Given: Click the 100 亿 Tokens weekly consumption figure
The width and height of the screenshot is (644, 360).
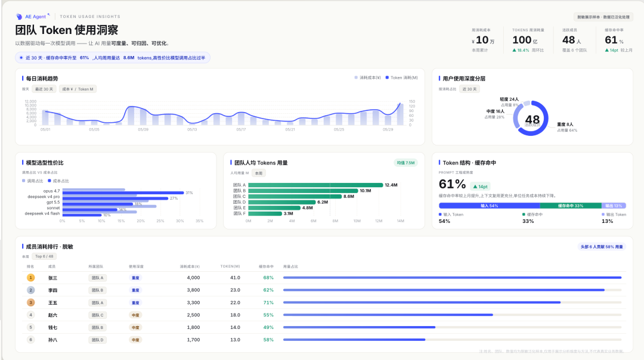Looking at the screenshot, I should (x=525, y=40).
